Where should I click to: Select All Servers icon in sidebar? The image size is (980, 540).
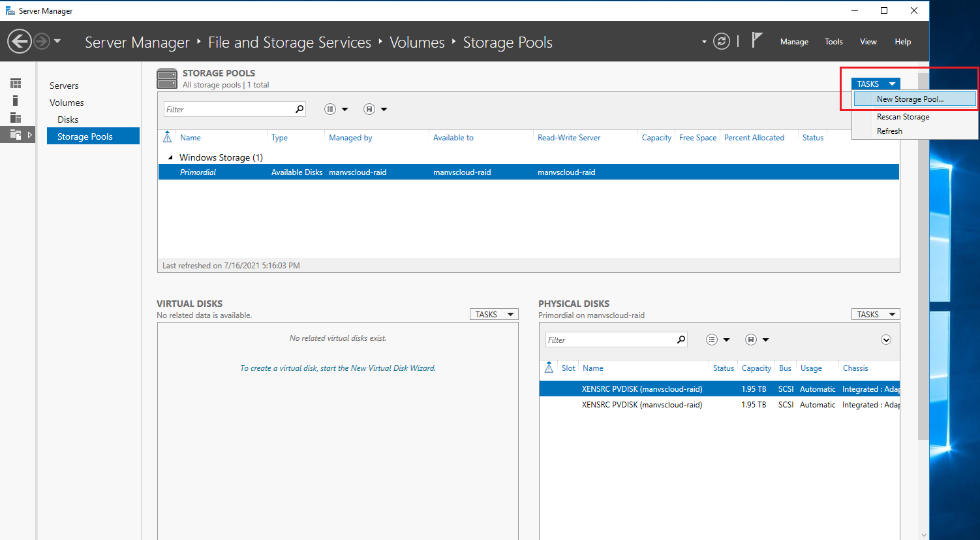coord(16,118)
